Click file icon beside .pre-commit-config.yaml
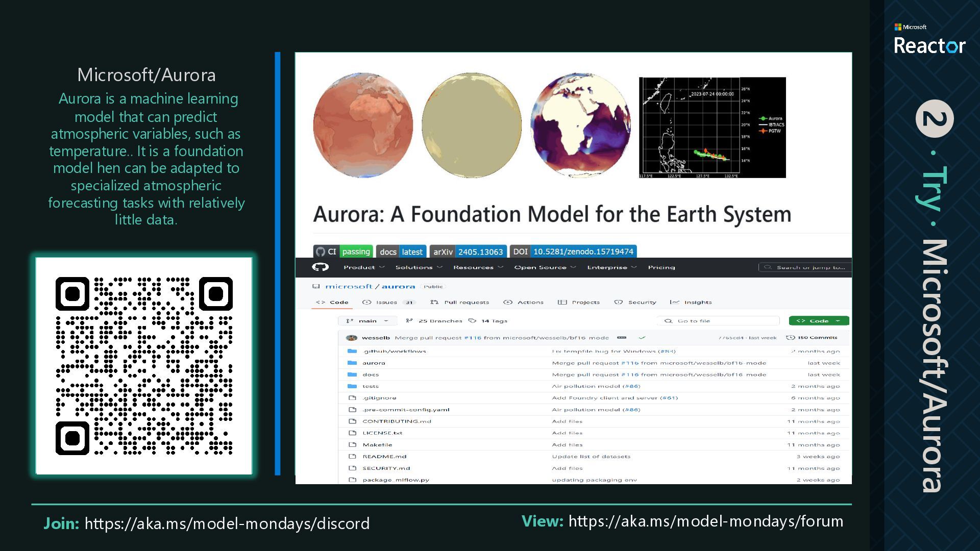The height and width of the screenshot is (551, 980). 352,410
